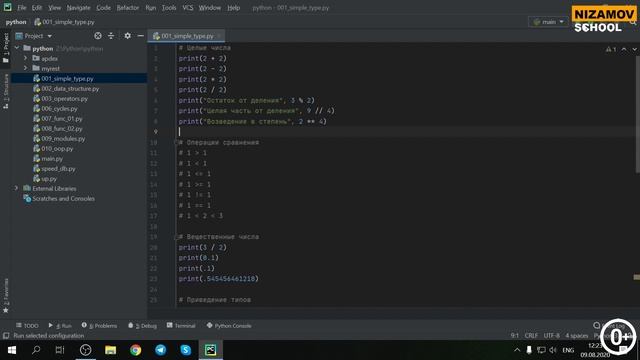Click the 9:1 cursor position indicator
Viewport: 640px width, 360px height.
click(515, 336)
